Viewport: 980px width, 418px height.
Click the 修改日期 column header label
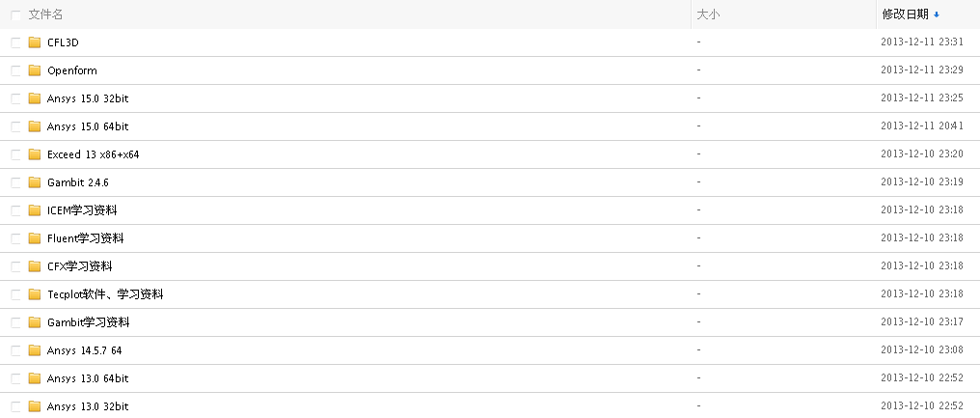(905, 14)
